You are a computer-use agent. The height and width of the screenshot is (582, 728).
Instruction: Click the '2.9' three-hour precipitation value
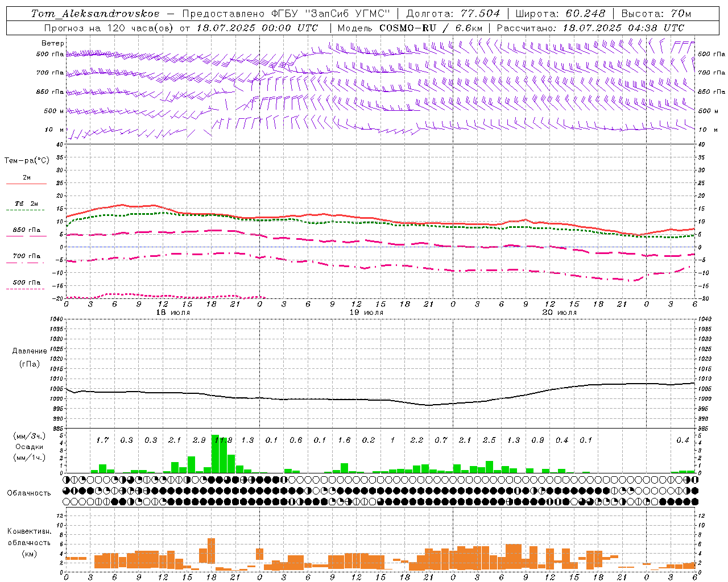click(199, 440)
